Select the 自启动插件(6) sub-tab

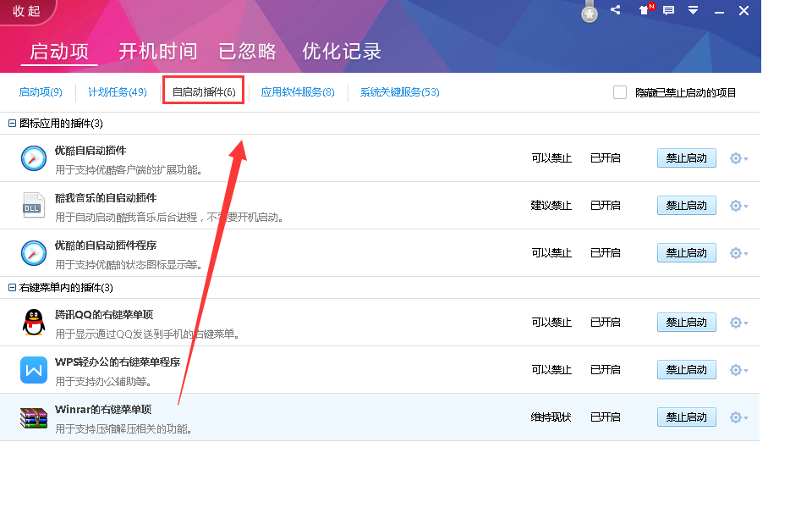[204, 91]
